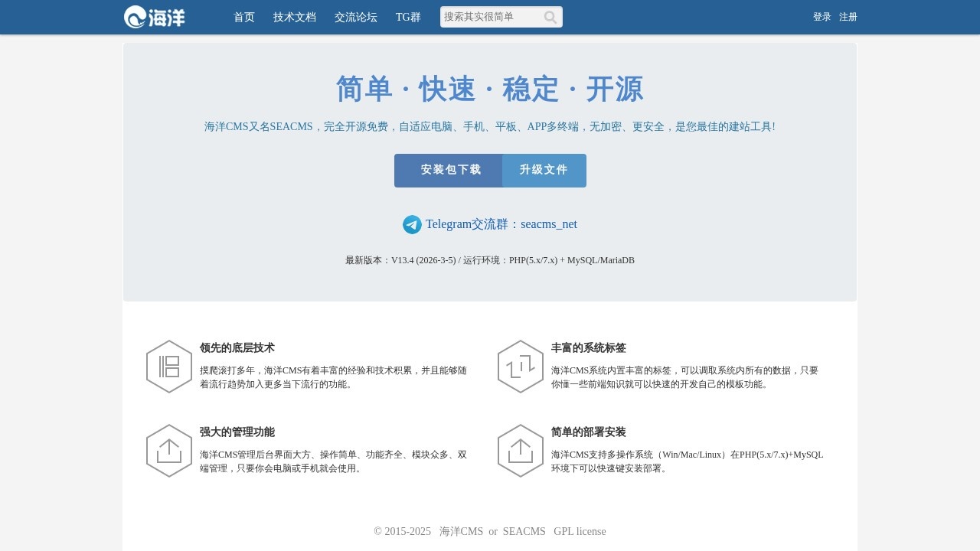Click the 注册 link

click(x=848, y=17)
